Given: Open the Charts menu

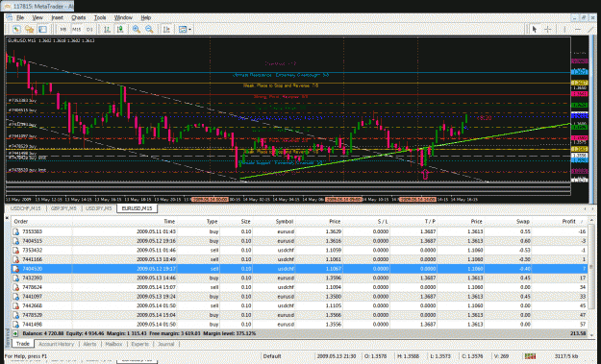Looking at the screenshot, I should tap(78, 17).
